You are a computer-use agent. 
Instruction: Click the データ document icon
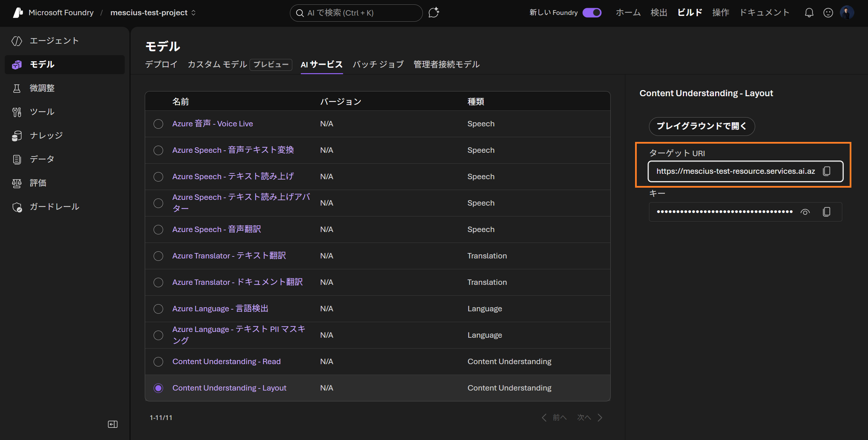(x=17, y=160)
